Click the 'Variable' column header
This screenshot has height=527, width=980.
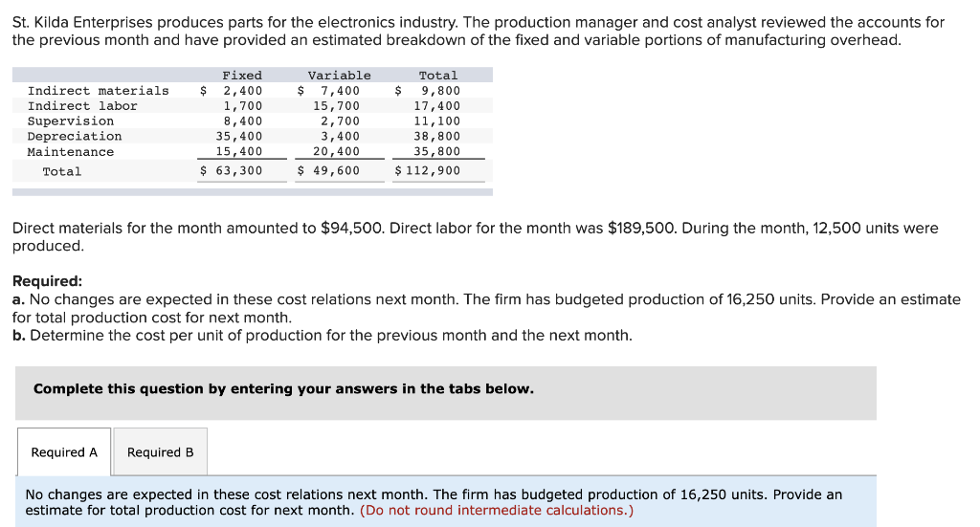tap(340, 76)
